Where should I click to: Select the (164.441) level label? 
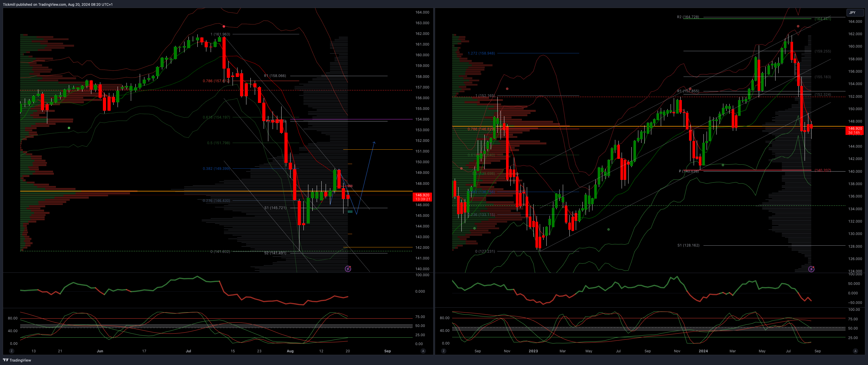(823, 19)
